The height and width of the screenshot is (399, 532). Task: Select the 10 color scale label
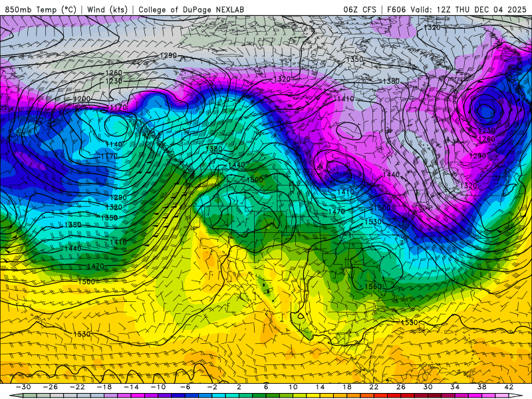[x=293, y=387]
